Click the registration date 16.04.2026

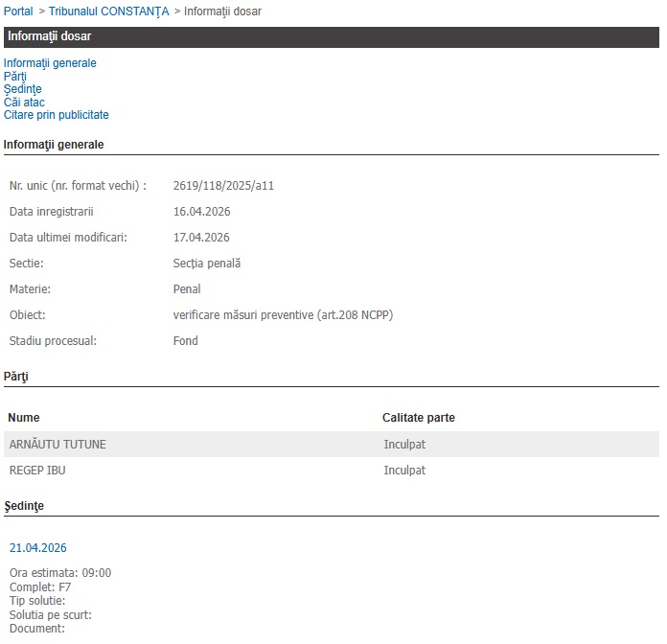(201, 211)
